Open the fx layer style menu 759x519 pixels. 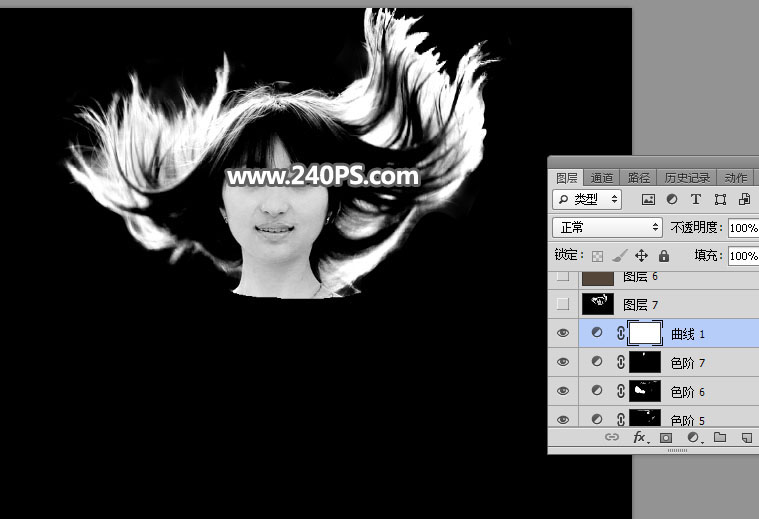640,438
